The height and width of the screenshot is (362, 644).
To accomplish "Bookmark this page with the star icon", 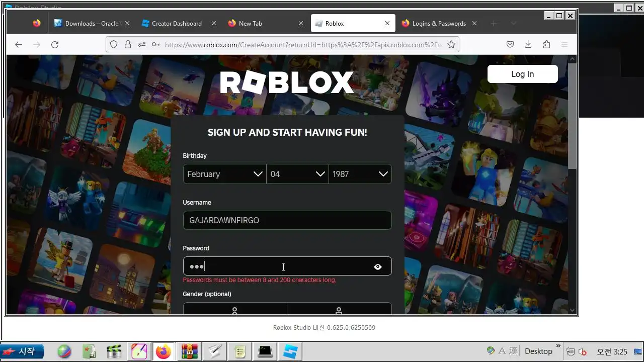I will pos(451,44).
